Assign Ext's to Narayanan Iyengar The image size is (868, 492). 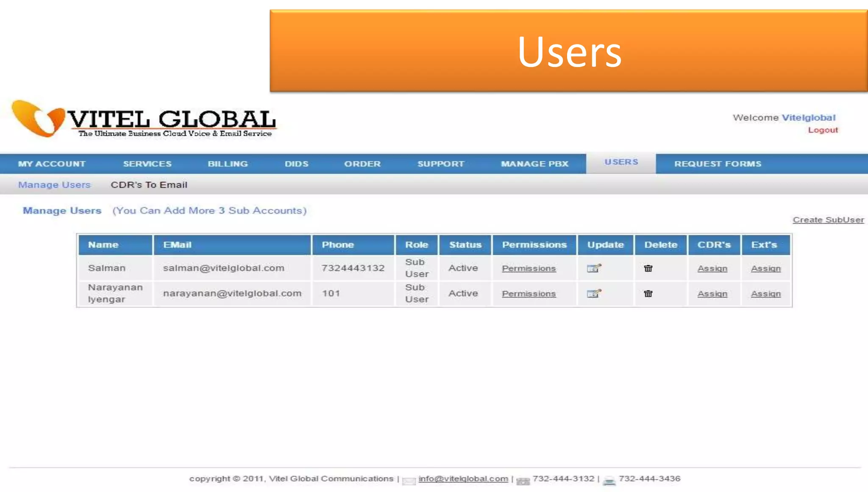point(765,294)
